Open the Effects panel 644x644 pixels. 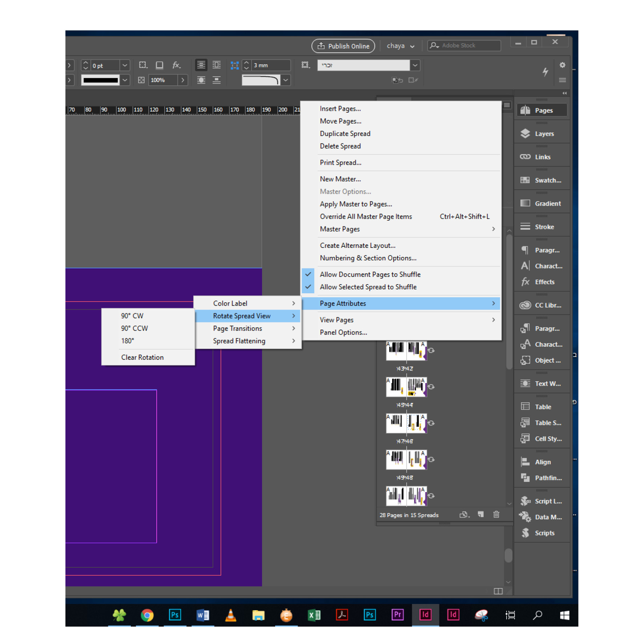542,282
